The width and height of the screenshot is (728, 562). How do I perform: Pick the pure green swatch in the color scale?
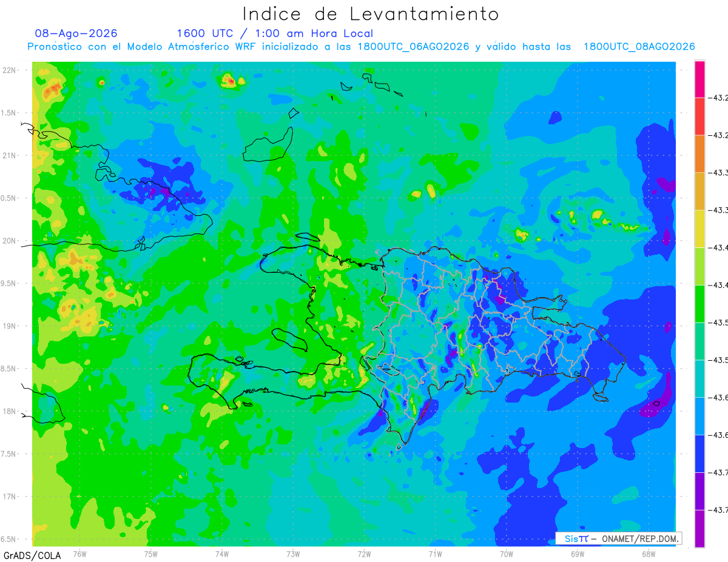point(699,304)
